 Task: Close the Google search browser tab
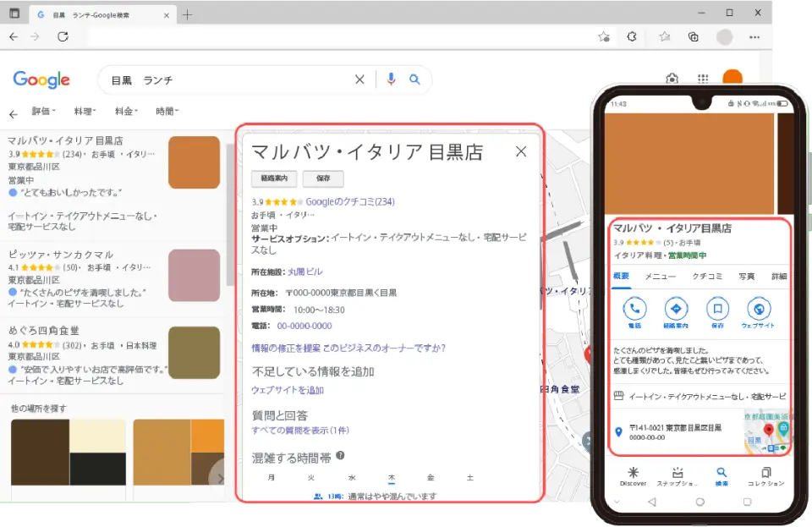(167, 15)
